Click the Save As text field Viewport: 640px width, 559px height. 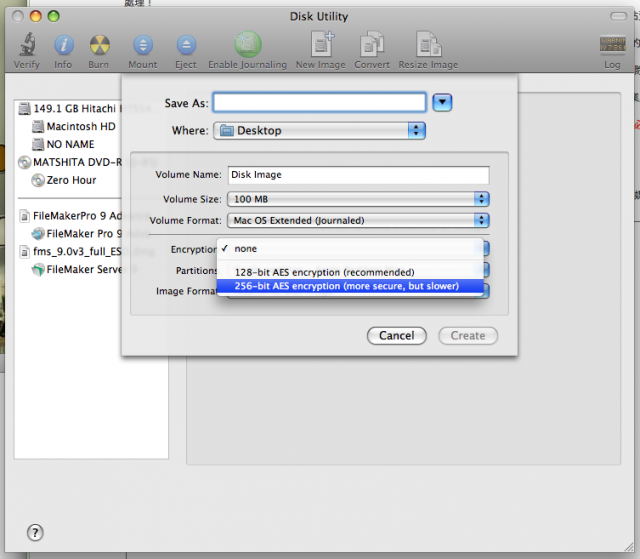(x=319, y=102)
